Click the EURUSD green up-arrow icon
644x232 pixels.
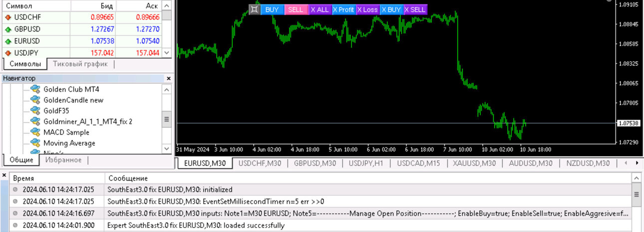coord(8,41)
